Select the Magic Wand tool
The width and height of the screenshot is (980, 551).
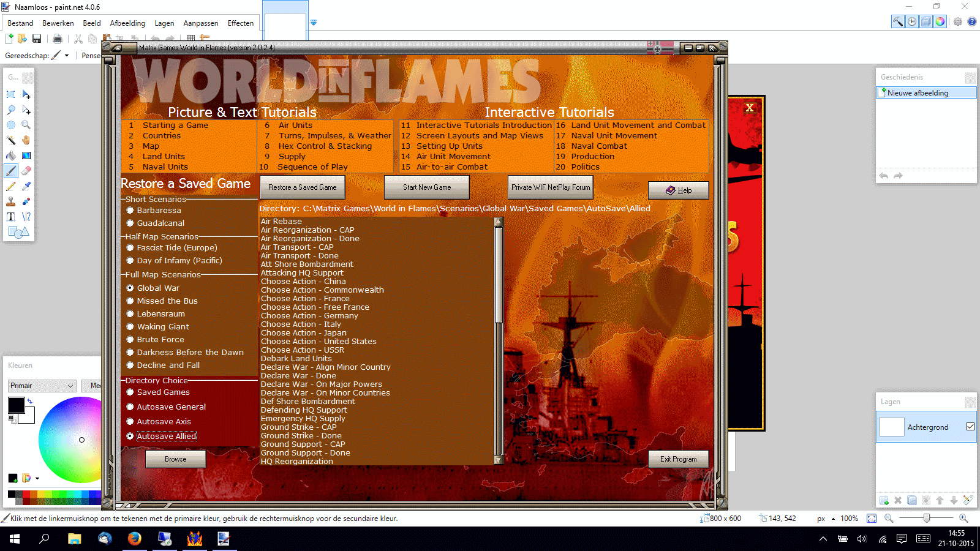[11, 140]
